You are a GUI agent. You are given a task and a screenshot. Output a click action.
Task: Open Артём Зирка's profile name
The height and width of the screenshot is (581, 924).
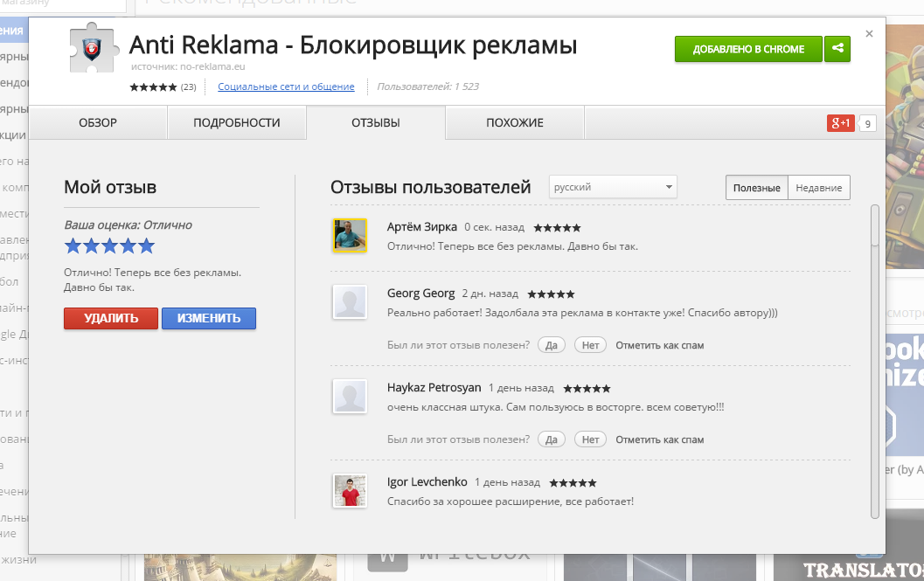tap(422, 227)
